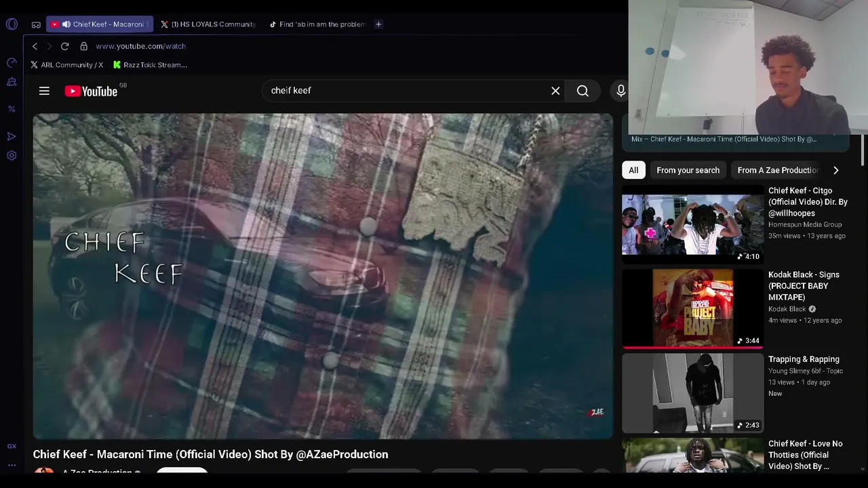Open the percent deals icon in sidebar
The width and height of the screenshot is (868, 488).
pyautogui.click(x=12, y=108)
